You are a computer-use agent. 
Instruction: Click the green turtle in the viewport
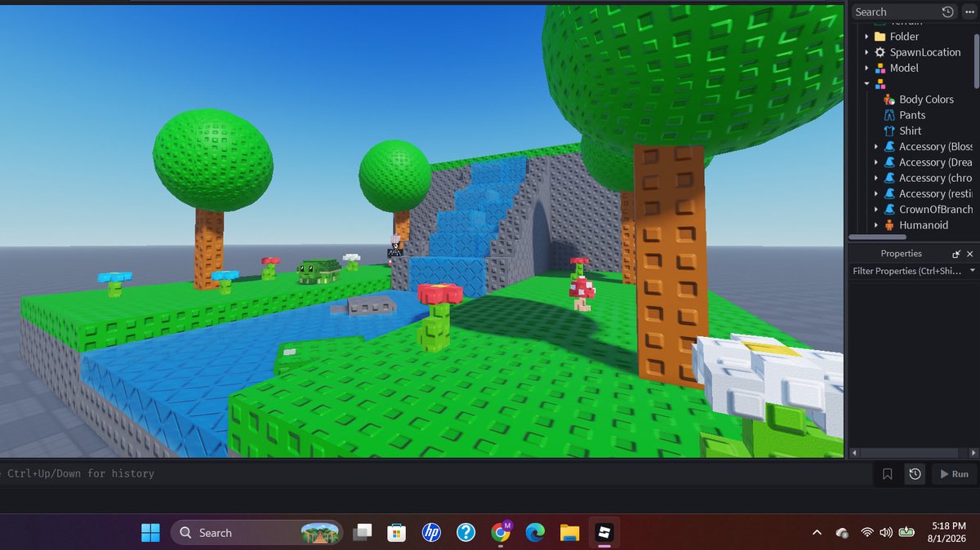click(318, 271)
